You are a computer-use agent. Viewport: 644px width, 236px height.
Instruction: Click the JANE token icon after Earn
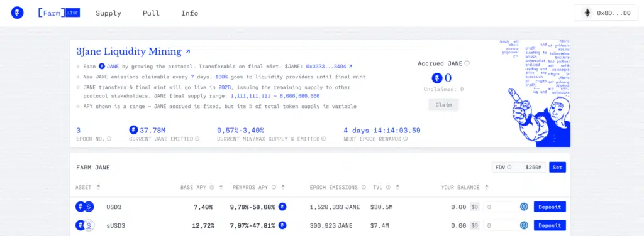point(102,66)
